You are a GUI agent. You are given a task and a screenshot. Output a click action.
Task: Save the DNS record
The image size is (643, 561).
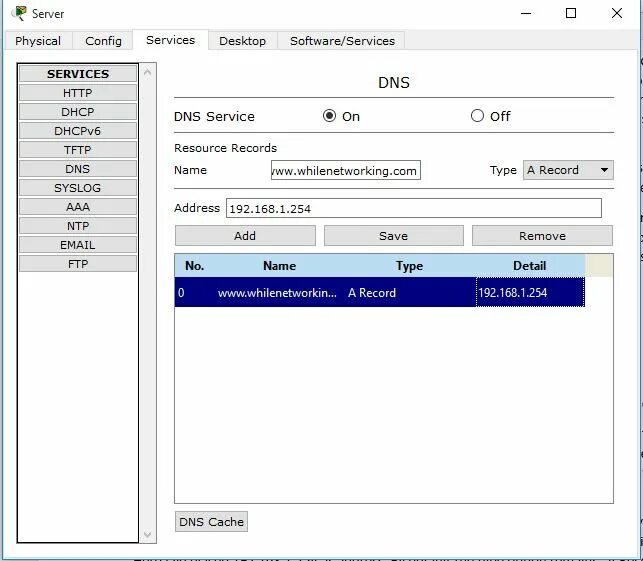pyautogui.click(x=394, y=236)
